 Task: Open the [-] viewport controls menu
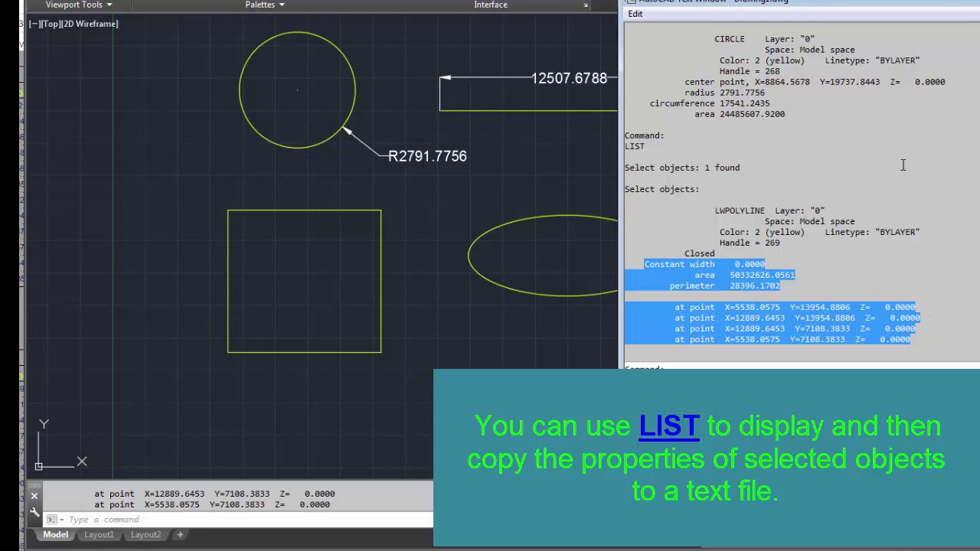point(34,24)
